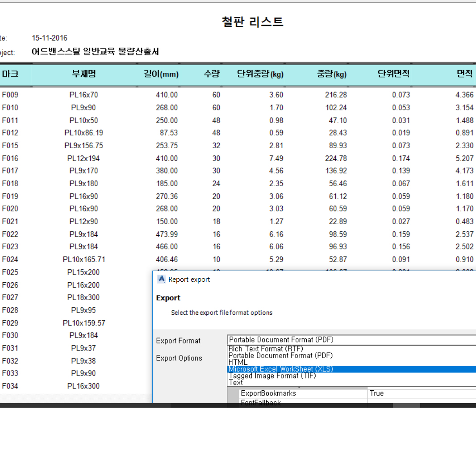The image size is (476, 476).
Task: Select mark cell F011
Action: (10, 121)
